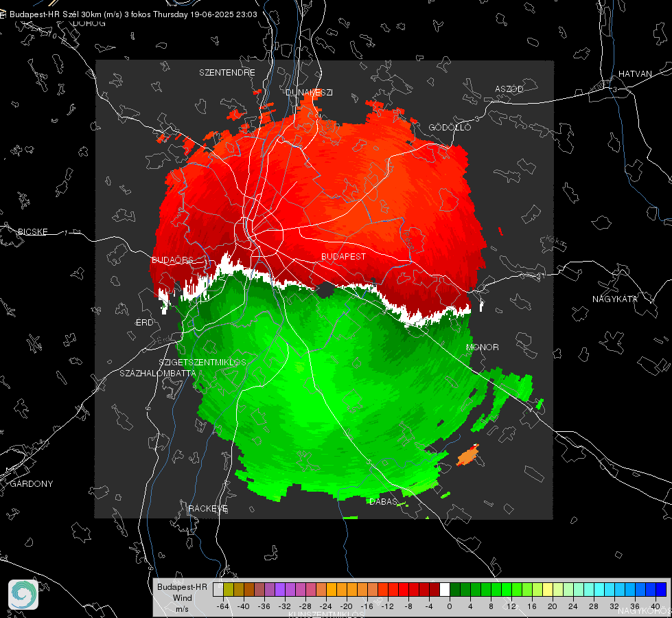This screenshot has width=672, height=618.
Task: Click the white zero-value legend swatch
Action: [x=445, y=589]
